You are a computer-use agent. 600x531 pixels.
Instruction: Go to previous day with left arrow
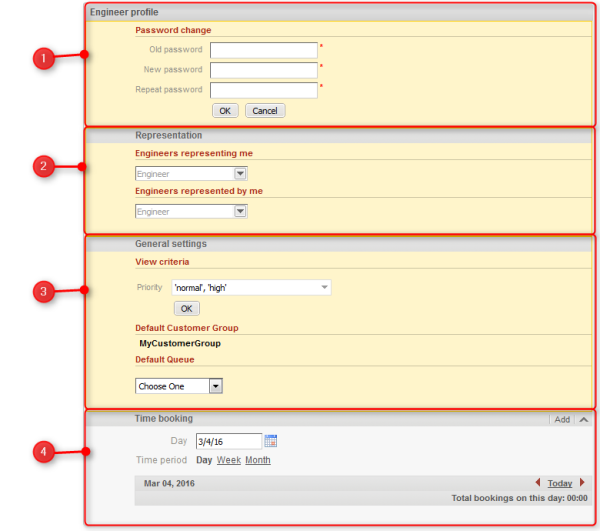click(538, 483)
